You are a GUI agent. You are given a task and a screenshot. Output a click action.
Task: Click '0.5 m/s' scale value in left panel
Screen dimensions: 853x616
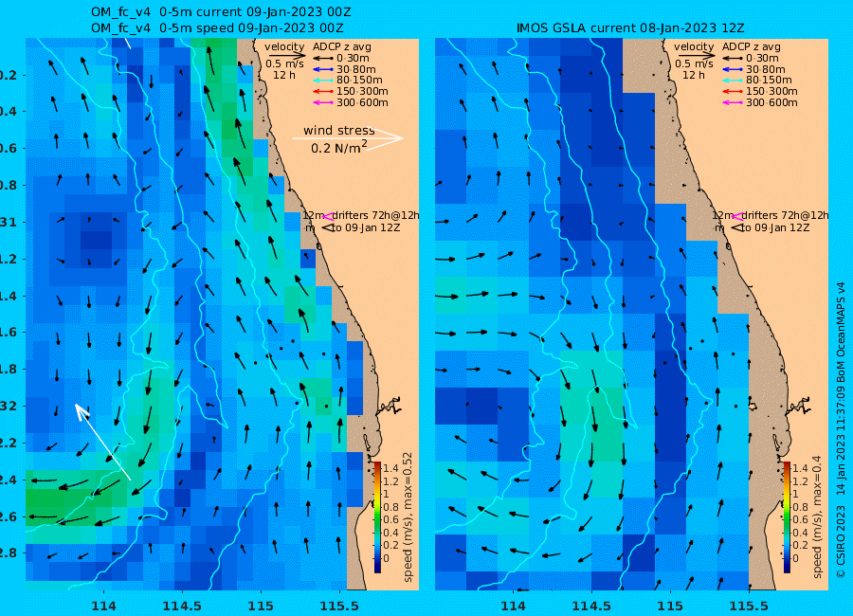pyautogui.click(x=284, y=64)
